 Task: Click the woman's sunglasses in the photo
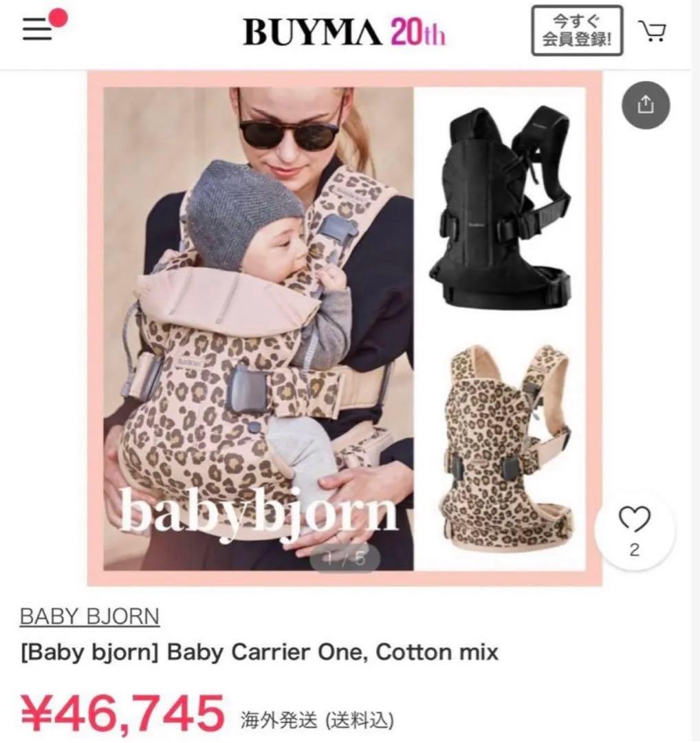tap(289, 127)
